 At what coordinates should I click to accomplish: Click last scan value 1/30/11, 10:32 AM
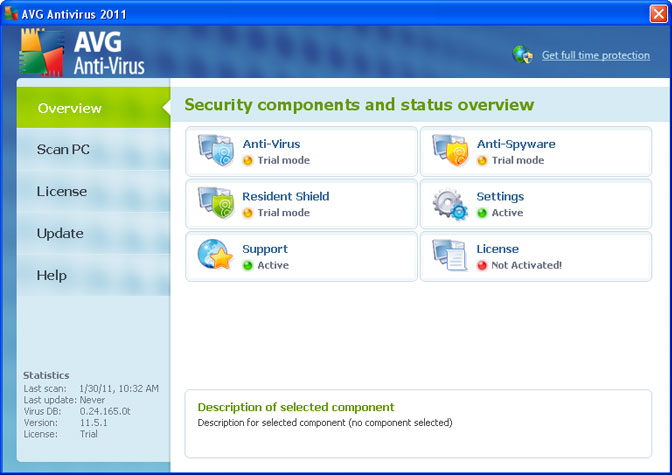(x=119, y=388)
